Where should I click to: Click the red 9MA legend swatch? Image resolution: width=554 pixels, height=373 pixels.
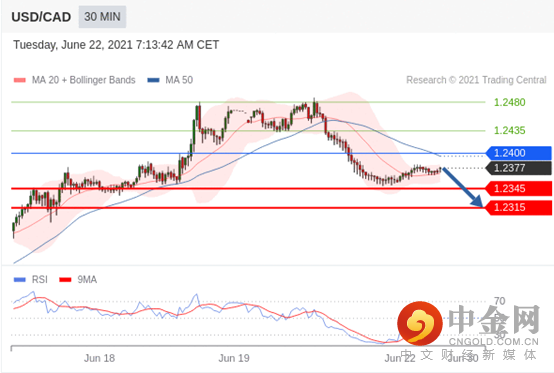(x=65, y=280)
